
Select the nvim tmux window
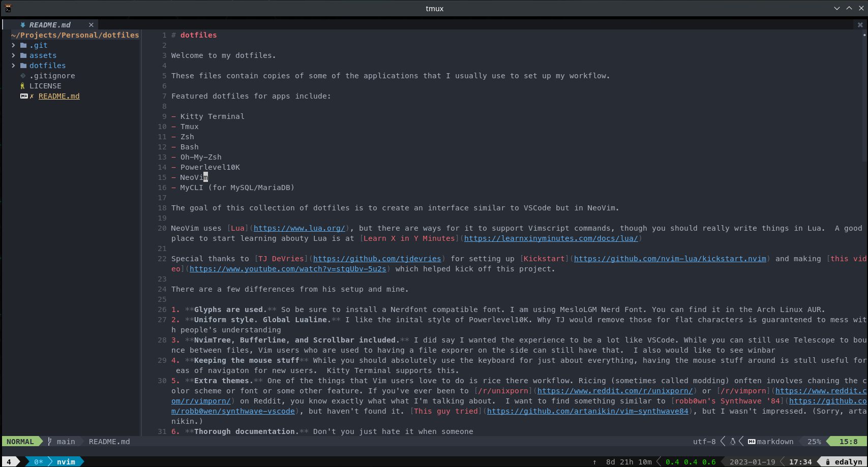tap(66, 462)
